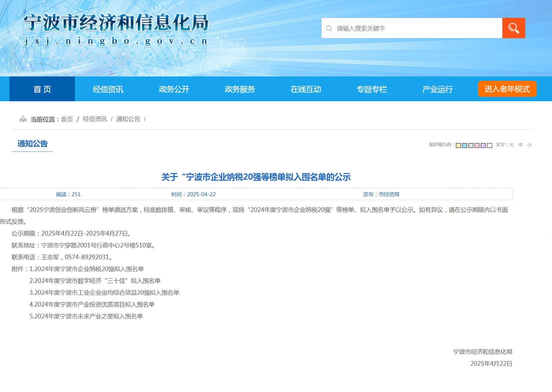Open the 专题专栏 navigation menu
Screen dimensions: 552x392
tap(372, 89)
